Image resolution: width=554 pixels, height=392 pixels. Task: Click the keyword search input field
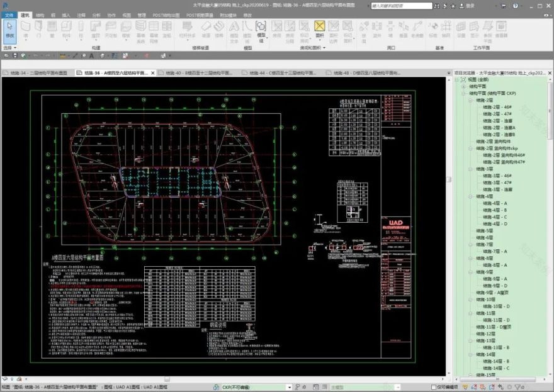pyautogui.click(x=400, y=6)
